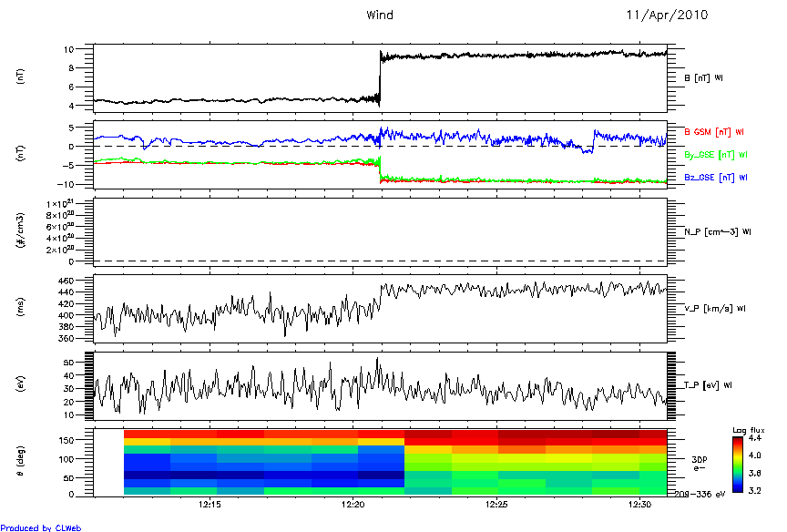Select the '12:20' time axis tick label
Image resolution: width=787 pixels, height=532 pixels.
(x=353, y=505)
